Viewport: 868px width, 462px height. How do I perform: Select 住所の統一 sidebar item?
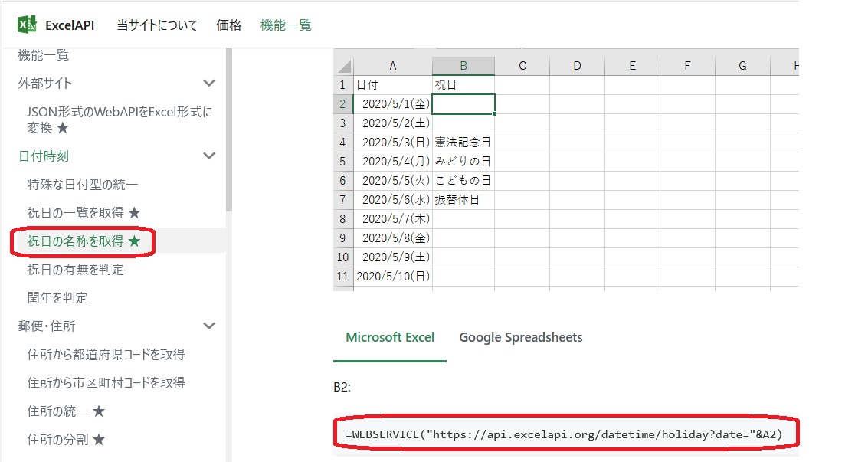66,411
